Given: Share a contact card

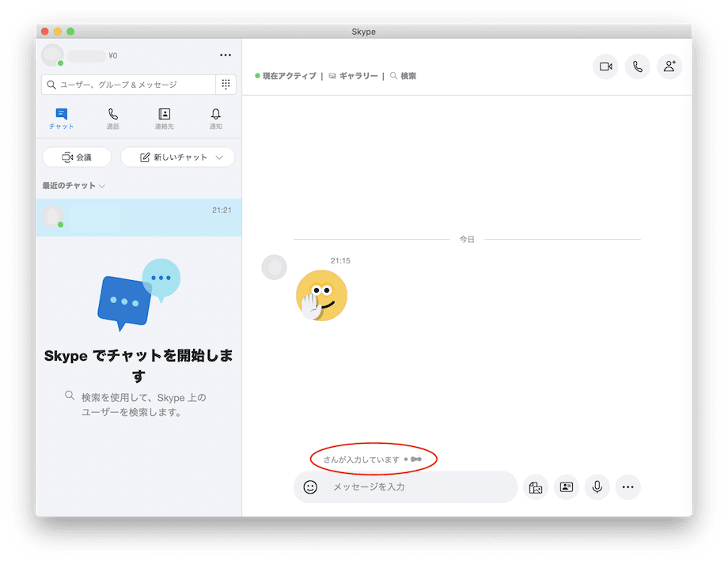Looking at the screenshot, I should (567, 487).
